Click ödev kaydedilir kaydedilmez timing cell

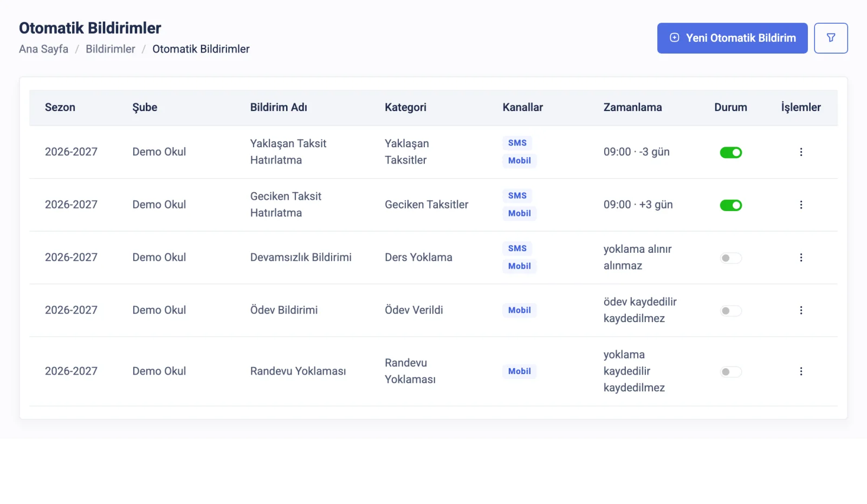click(x=640, y=310)
